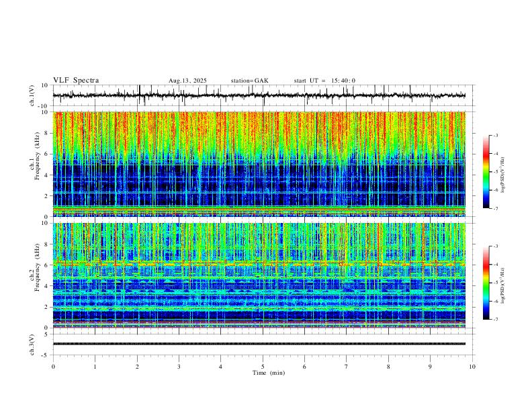Image resolution: width=532 pixels, height=411 pixels.
Task: Click the 10 minute tick label
Action: (x=472, y=367)
